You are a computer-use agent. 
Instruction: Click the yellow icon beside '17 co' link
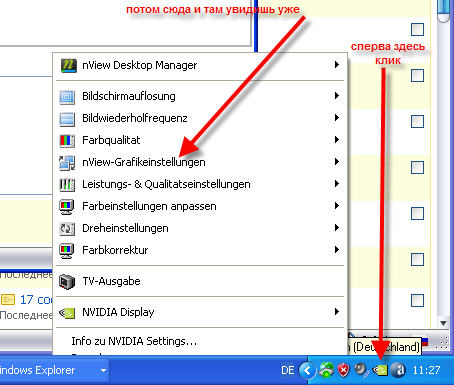coord(8,300)
